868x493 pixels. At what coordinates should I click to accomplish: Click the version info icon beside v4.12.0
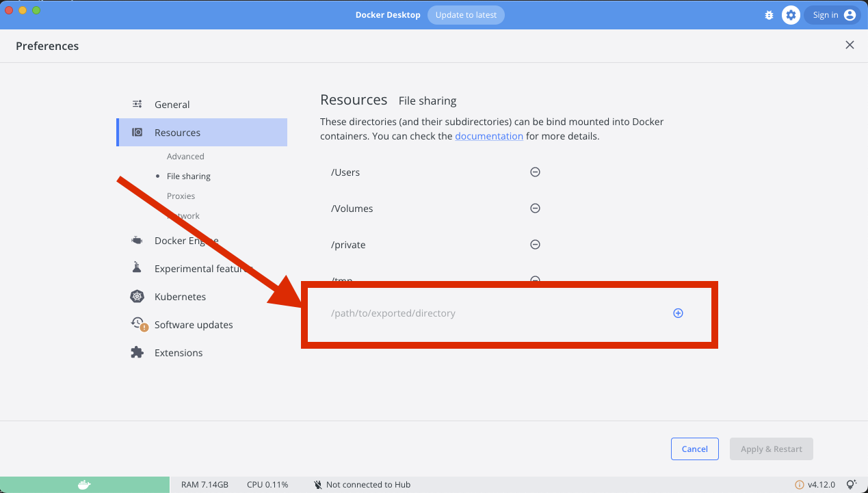[x=799, y=485]
